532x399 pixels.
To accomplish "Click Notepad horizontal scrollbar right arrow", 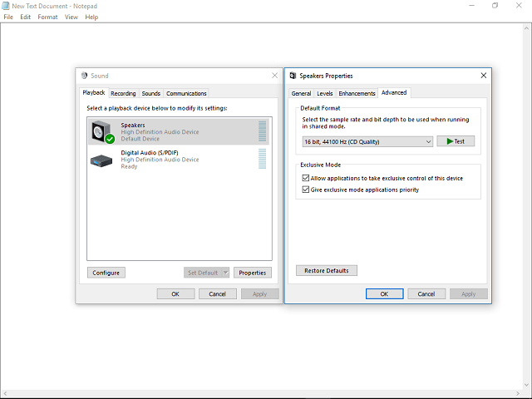I will coord(518,393).
